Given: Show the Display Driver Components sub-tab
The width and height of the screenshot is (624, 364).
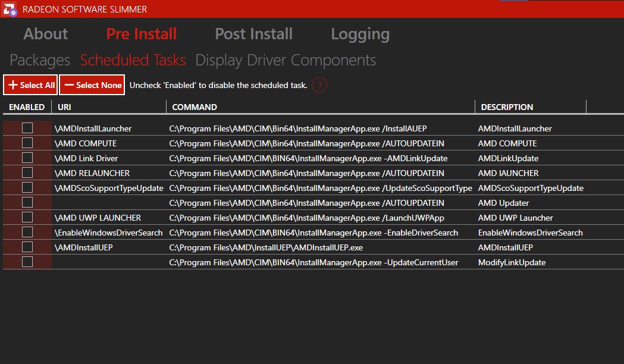Looking at the screenshot, I should tap(286, 60).
